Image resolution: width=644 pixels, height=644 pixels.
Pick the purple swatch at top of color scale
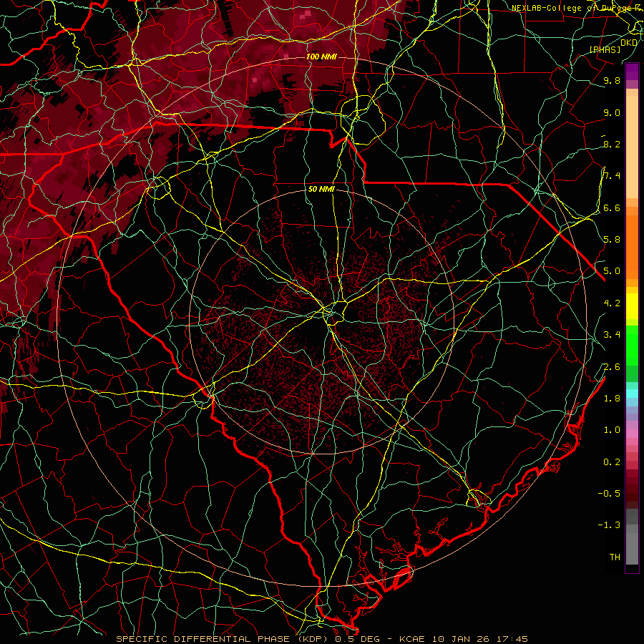coord(632,72)
